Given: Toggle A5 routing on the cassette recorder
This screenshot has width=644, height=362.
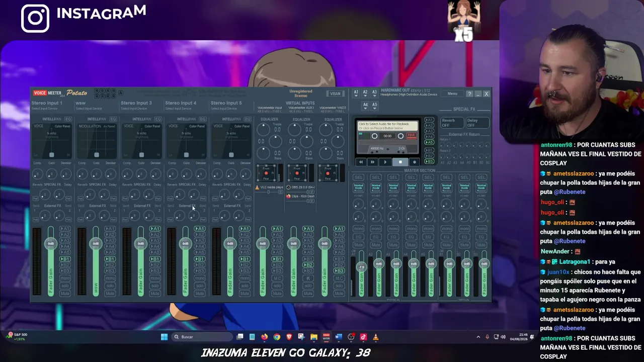Looking at the screenshot, I should tap(429, 142).
